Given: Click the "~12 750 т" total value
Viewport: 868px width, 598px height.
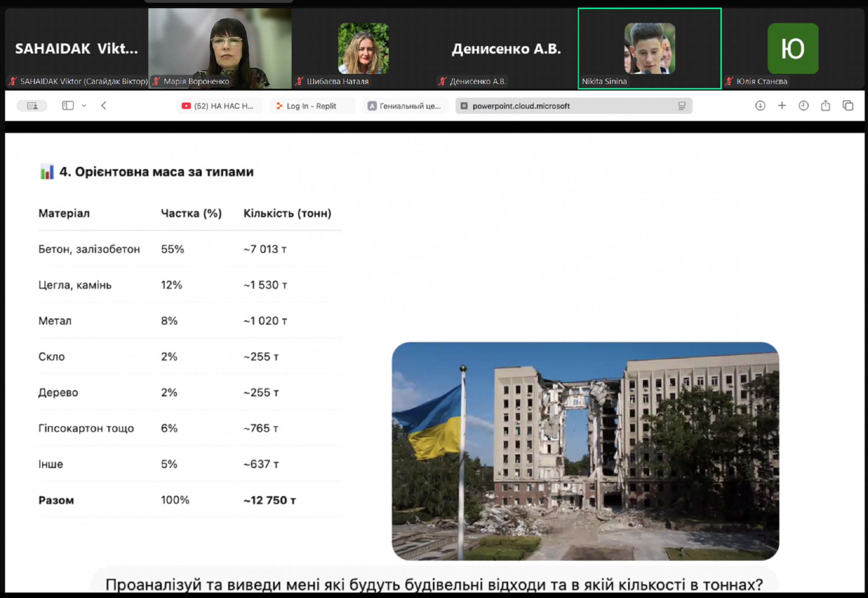Looking at the screenshot, I should pyautogui.click(x=270, y=500).
